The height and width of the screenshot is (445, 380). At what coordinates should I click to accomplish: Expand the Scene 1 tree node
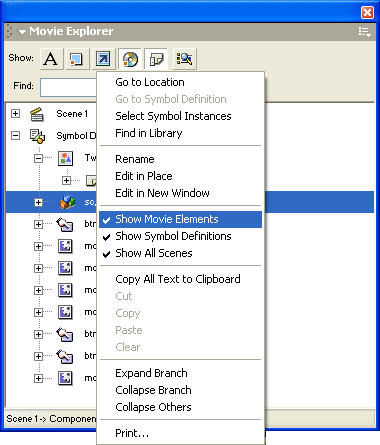[15, 114]
